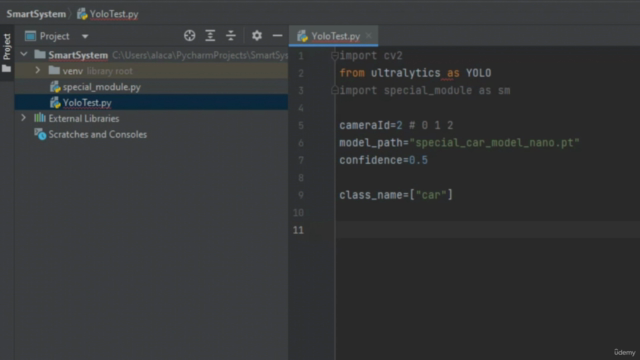Viewport: 640px width, 360px height.
Task: Select venv library root folder
Action: pos(151,71)
